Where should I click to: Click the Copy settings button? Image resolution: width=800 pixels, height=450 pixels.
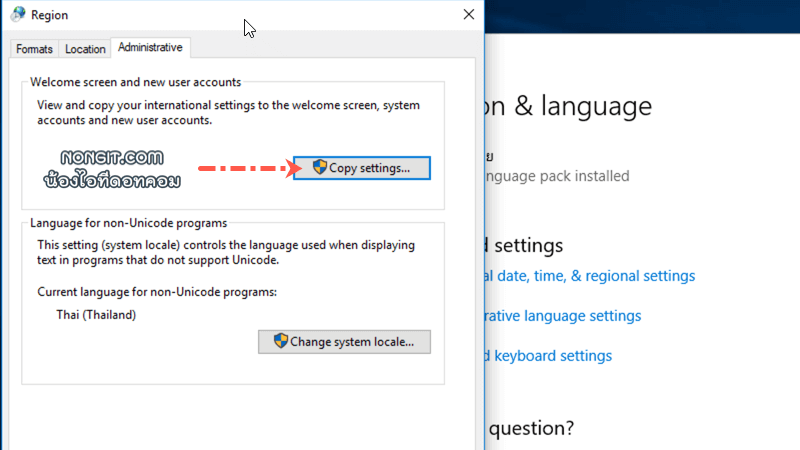click(x=362, y=168)
